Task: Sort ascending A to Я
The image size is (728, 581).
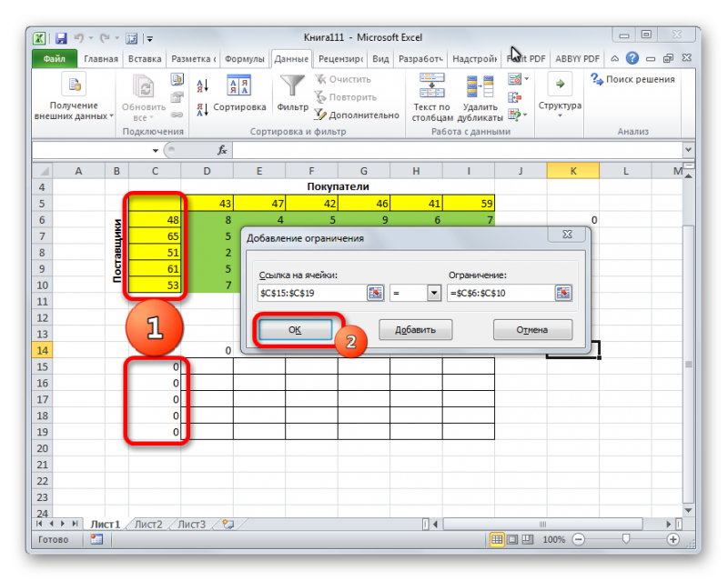Action: tap(202, 85)
